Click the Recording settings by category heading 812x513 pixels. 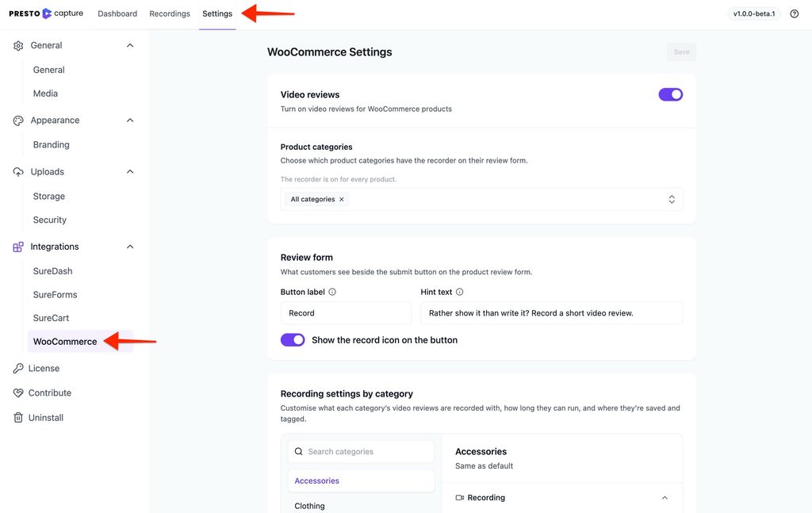tap(347, 394)
